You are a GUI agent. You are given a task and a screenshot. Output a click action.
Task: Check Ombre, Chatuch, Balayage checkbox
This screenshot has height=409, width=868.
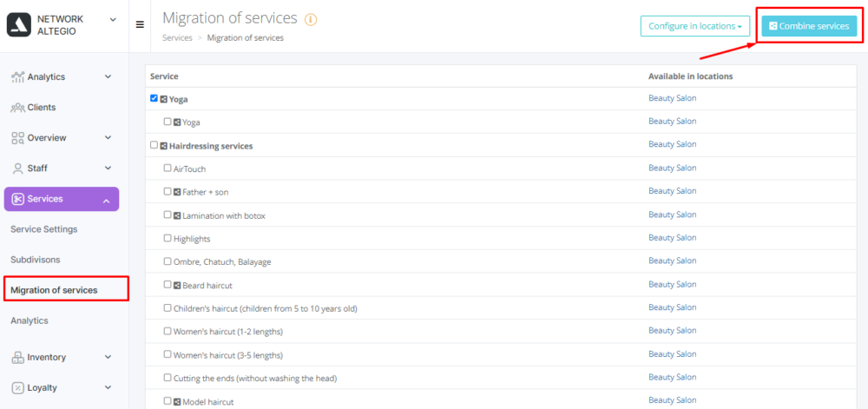pos(168,261)
